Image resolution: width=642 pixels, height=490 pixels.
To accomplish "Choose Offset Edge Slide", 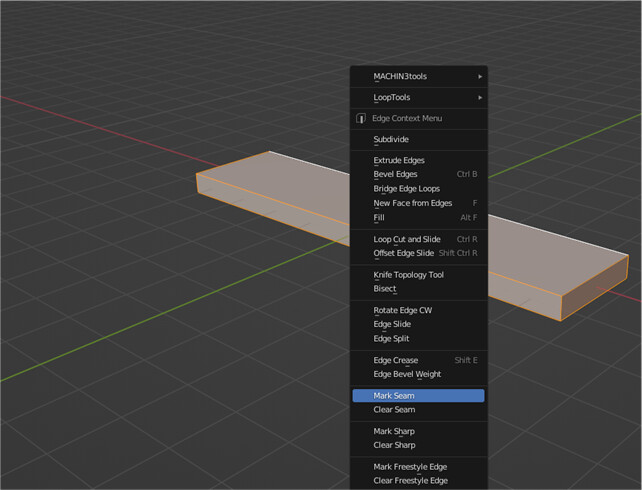I will [418, 253].
